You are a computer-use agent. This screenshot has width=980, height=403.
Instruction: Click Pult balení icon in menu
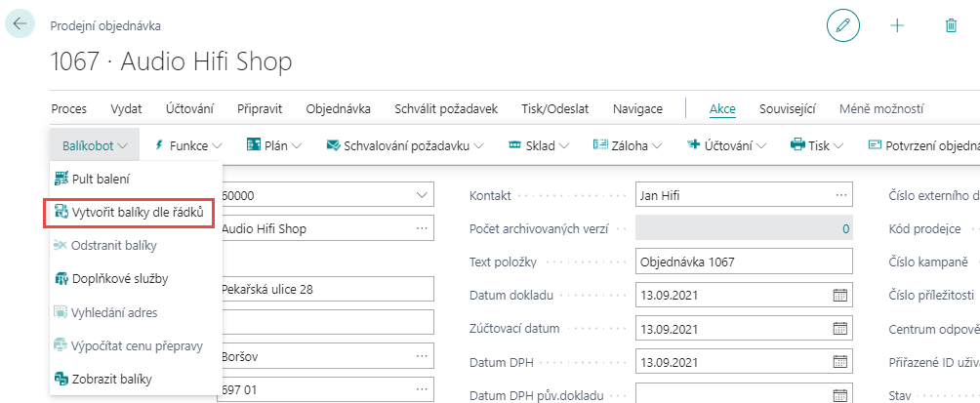tap(61, 179)
